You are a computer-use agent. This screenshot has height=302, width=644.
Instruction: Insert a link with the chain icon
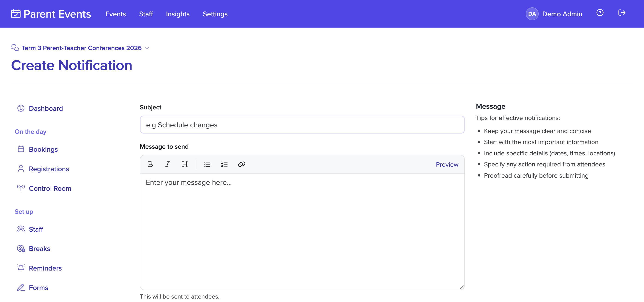coord(241,164)
